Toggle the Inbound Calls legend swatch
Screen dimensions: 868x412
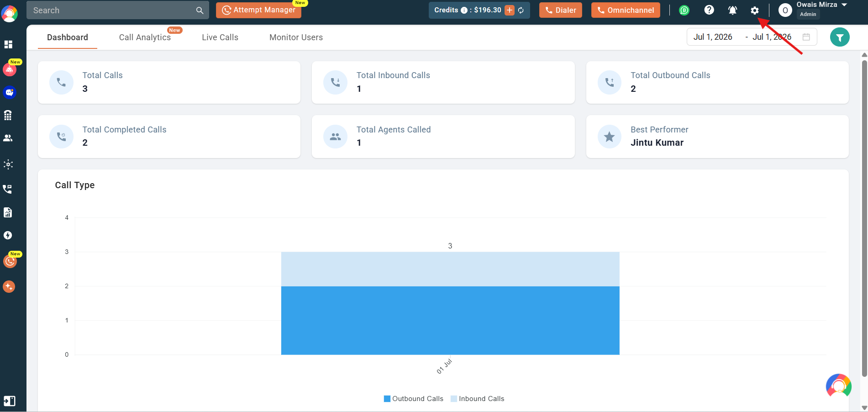click(454, 399)
